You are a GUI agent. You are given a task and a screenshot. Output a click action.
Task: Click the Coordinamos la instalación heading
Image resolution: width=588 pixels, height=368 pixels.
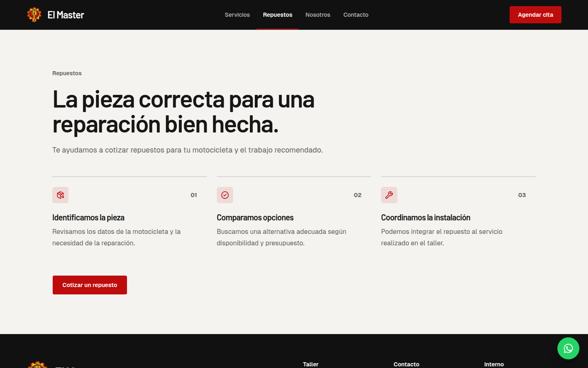click(425, 218)
